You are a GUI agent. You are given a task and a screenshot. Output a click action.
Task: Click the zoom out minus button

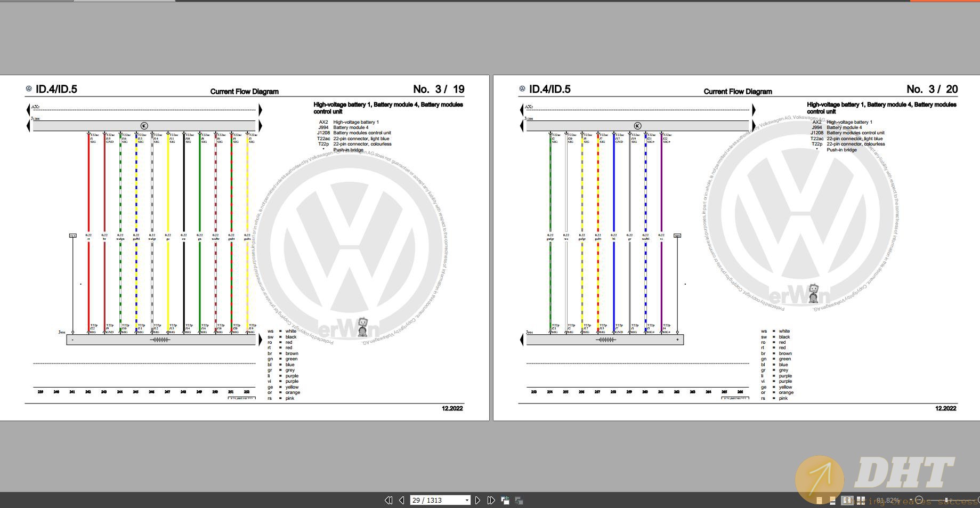919,500
